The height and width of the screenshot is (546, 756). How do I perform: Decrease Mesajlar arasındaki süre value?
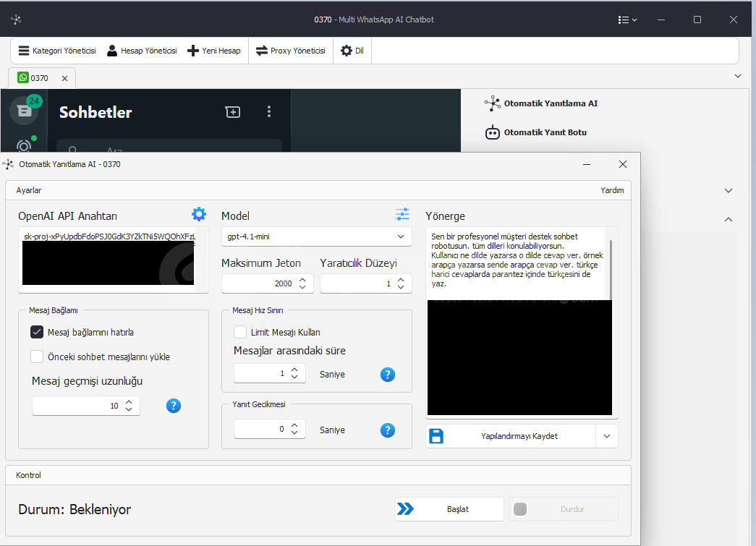(x=294, y=377)
